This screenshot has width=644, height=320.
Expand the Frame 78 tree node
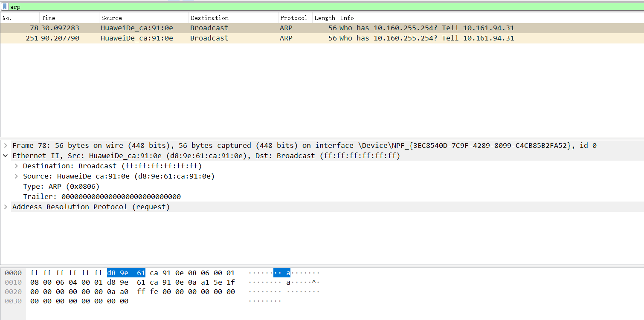[6, 146]
